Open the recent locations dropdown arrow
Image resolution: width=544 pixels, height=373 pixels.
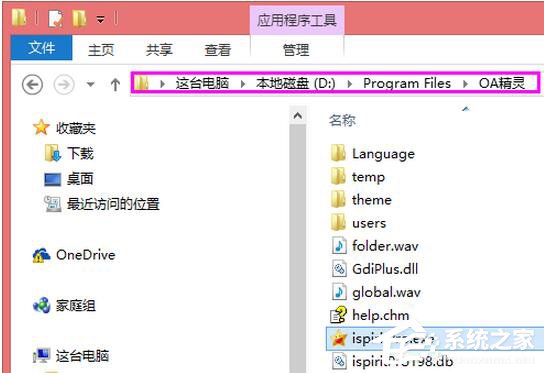click(91, 84)
